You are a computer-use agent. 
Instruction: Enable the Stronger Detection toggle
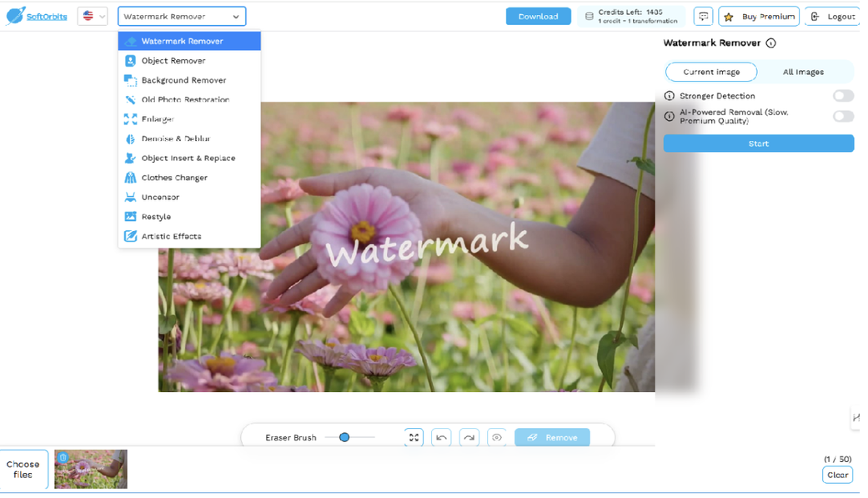pos(843,96)
